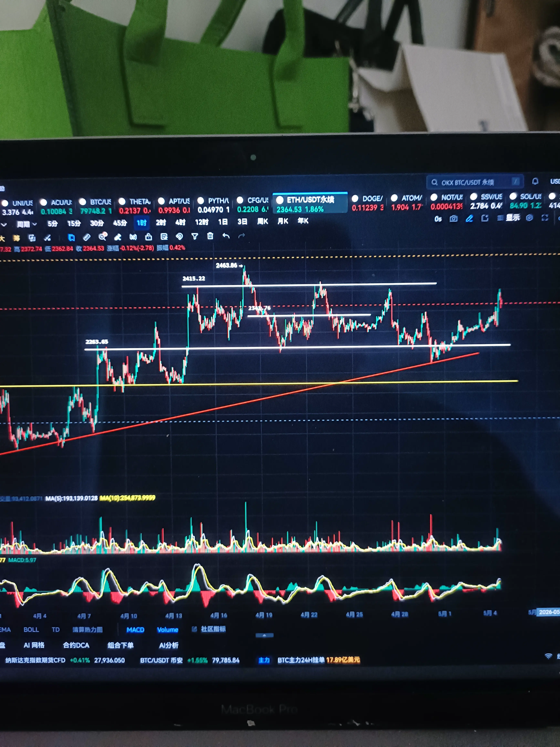Redo with the forward arrow icon

(241, 236)
